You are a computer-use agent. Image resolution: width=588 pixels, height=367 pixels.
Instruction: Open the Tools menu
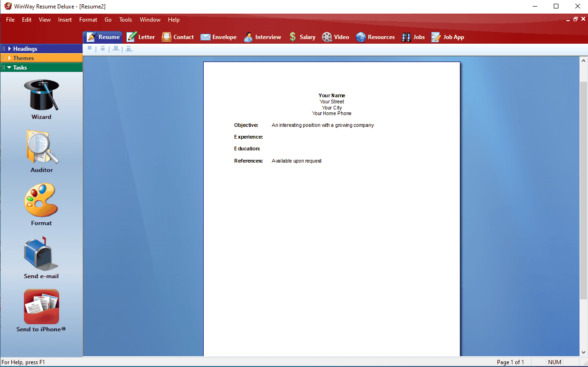click(125, 20)
